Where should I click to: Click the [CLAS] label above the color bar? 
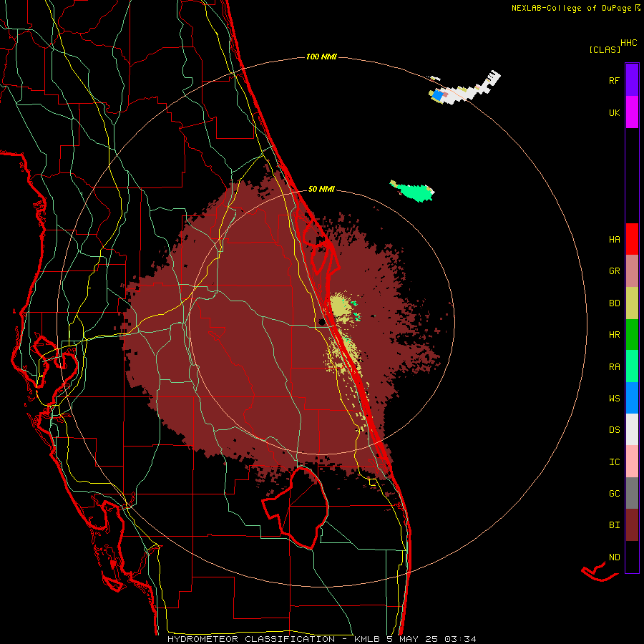coord(605,50)
